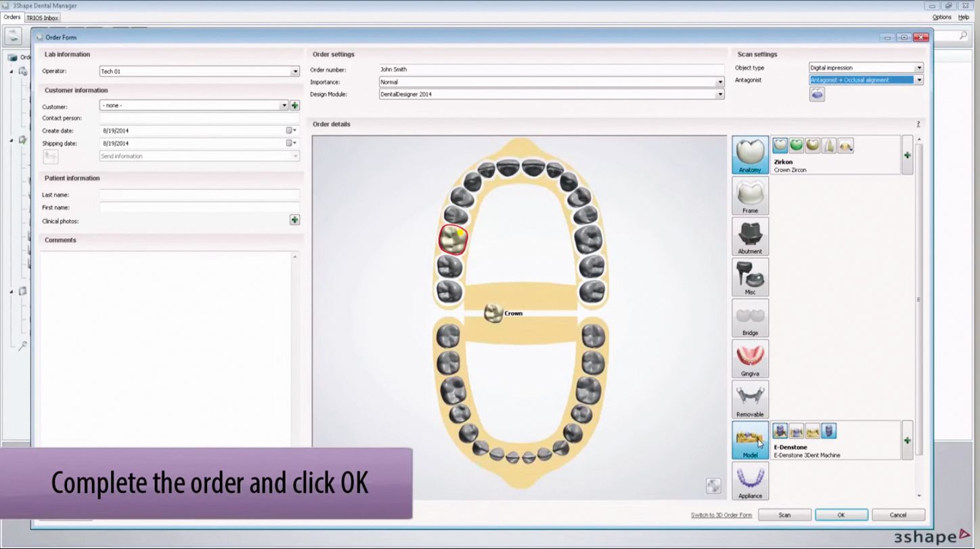Select the highlighted fourth model die icon
Viewport: 980px width, 549px height.
click(x=829, y=431)
